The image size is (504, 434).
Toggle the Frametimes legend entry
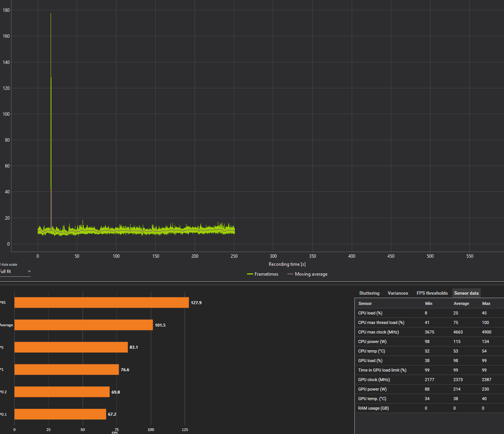coord(263,274)
